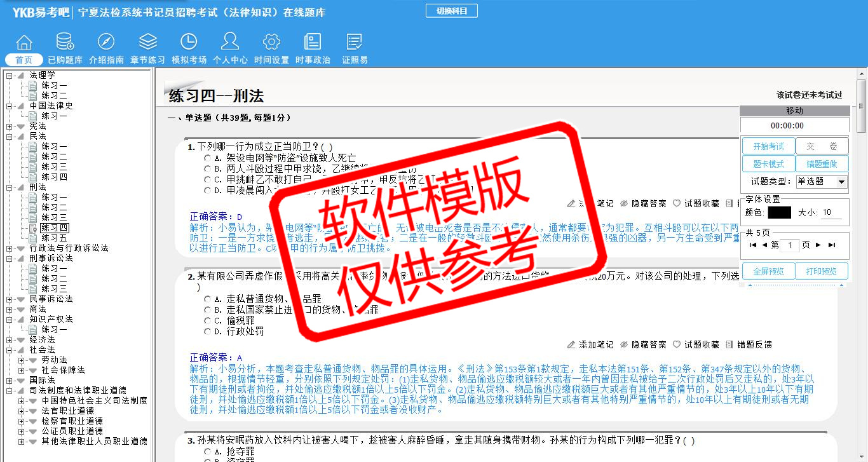Collapse the 民法 tree node

pyautogui.click(x=10, y=136)
